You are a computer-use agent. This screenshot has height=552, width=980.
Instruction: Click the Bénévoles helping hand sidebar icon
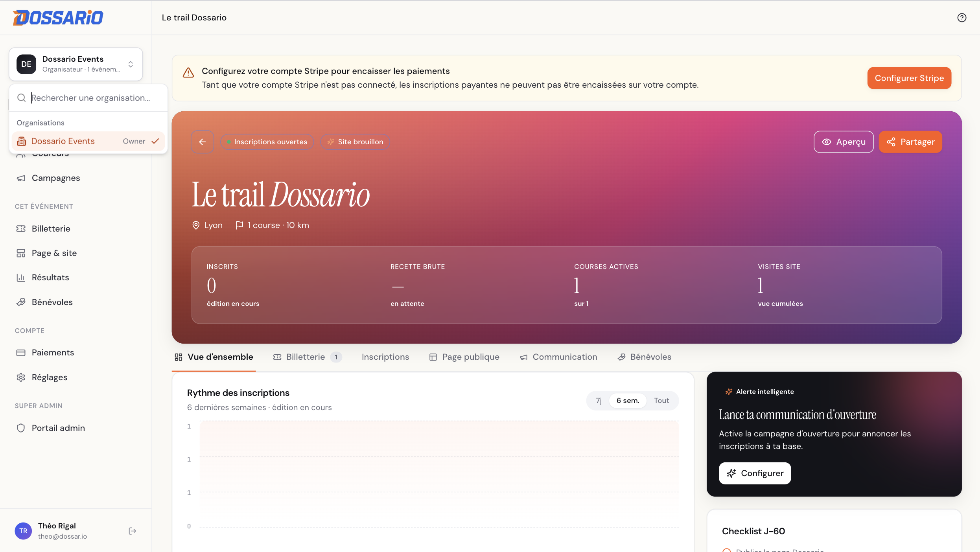point(21,302)
